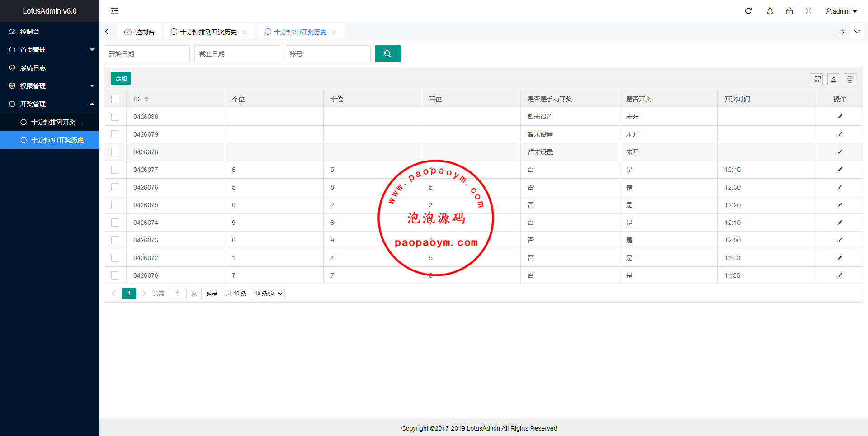Click edit pencil for row 0426077
The height and width of the screenshot is (436, 868).
(840, 170)
